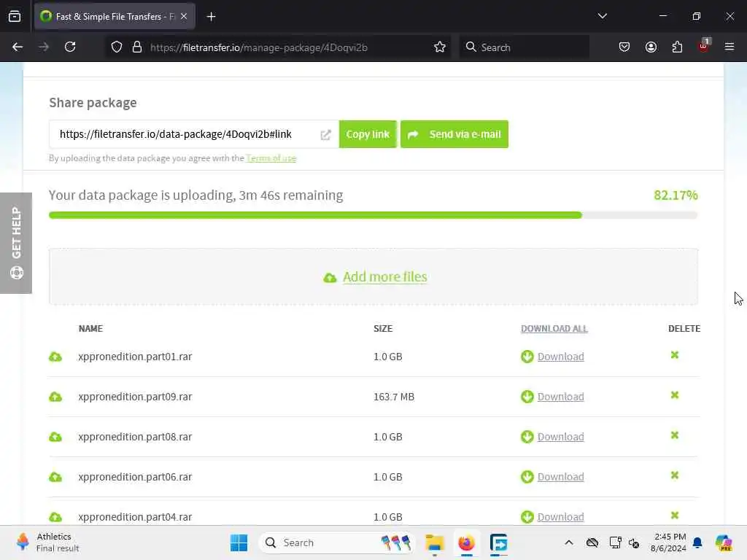The image size is (747, 560).
Task: Open uBlock extension icon with badge
Action: click(x=704, y=46)
